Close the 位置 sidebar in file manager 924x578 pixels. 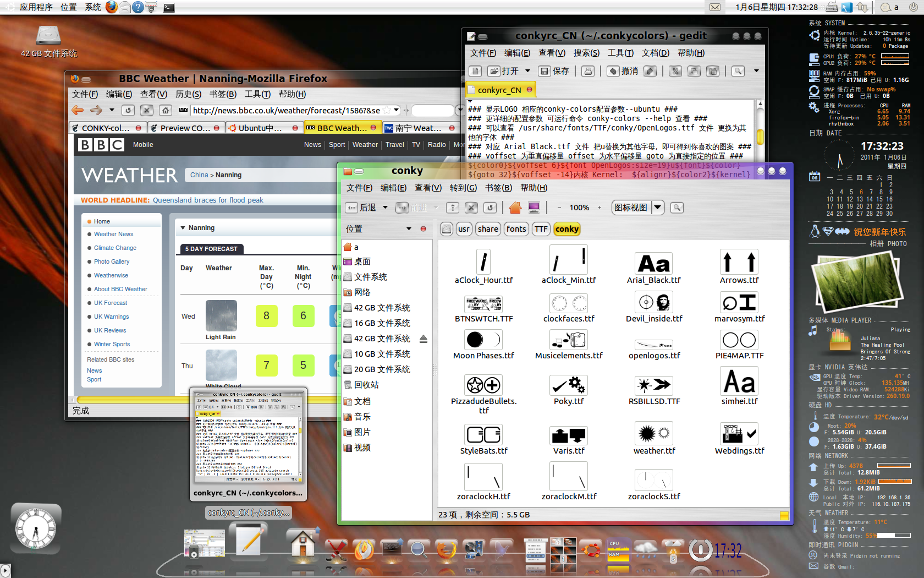[423, 229]
